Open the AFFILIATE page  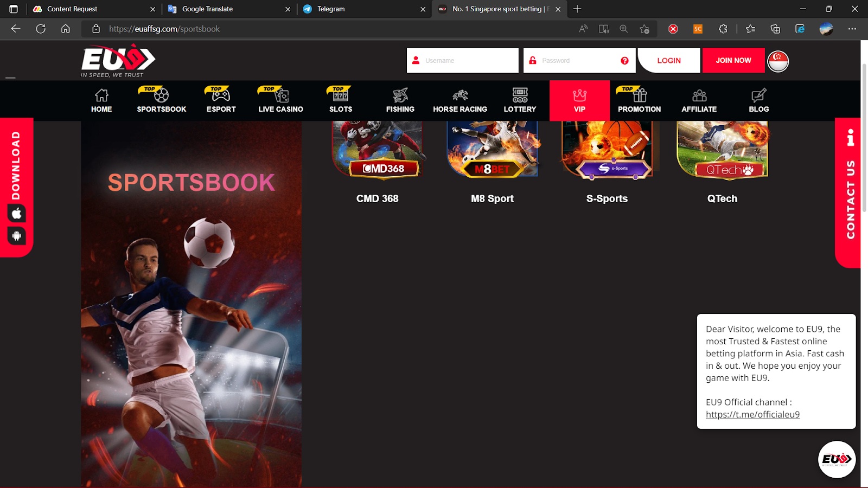coord(699,101)
